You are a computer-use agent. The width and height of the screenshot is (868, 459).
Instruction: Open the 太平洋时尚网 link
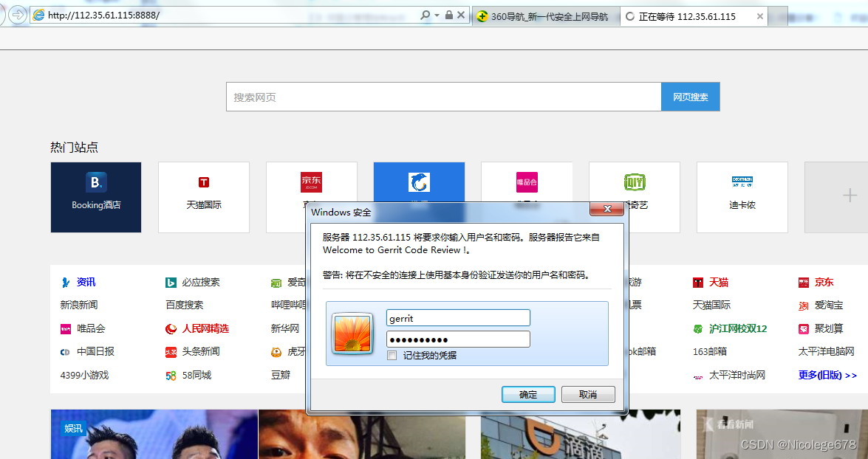737,375
